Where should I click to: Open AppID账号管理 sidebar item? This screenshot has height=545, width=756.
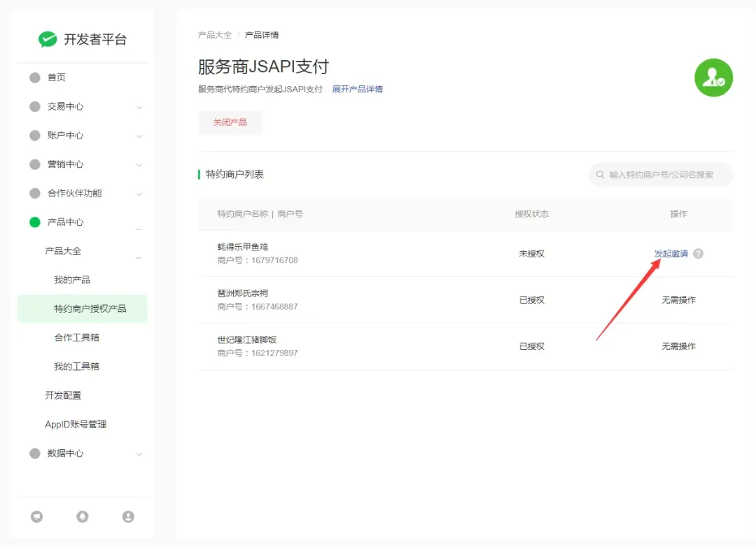76,425
